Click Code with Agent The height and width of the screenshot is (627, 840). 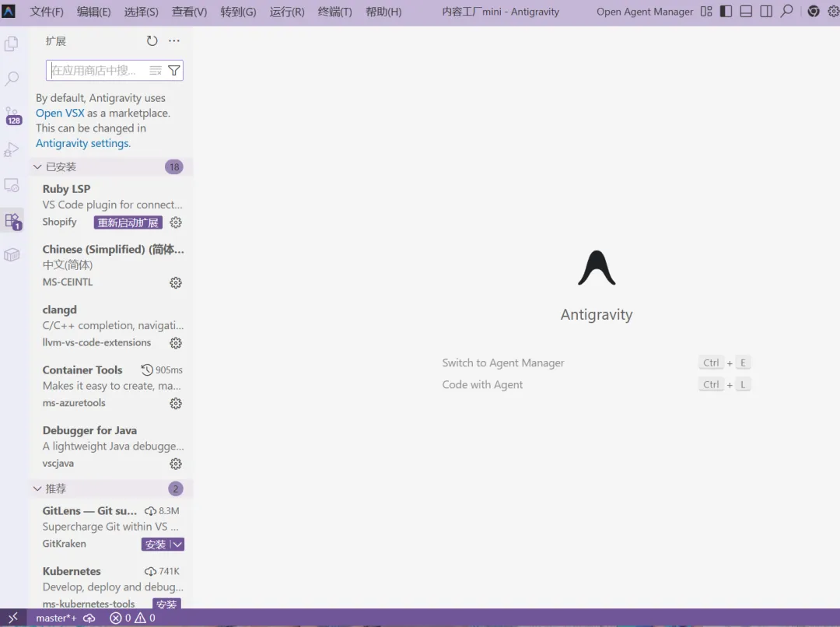pos(482,385)
